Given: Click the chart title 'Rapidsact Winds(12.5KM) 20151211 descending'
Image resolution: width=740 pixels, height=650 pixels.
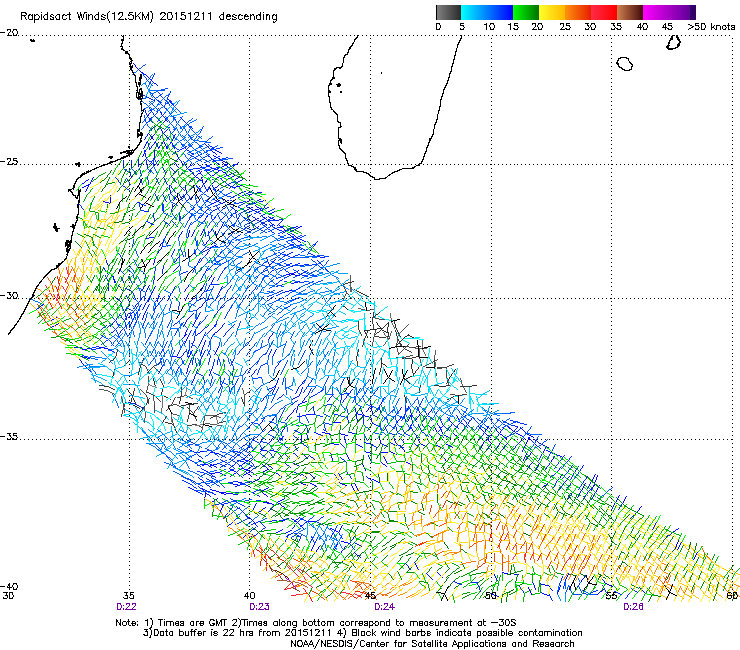Looking at the screenshot, I should coord(149,17).
